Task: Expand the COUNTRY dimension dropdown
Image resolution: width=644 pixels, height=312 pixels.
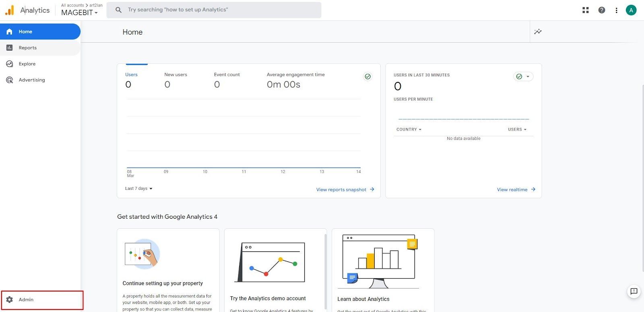Action: coord(409,129)
